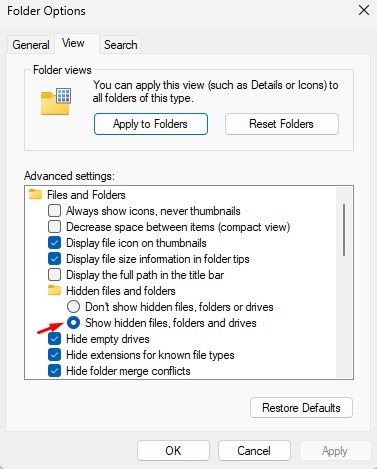
Task: Click the Advanced settings scrollbar thumb
Action: coord(344,230)
